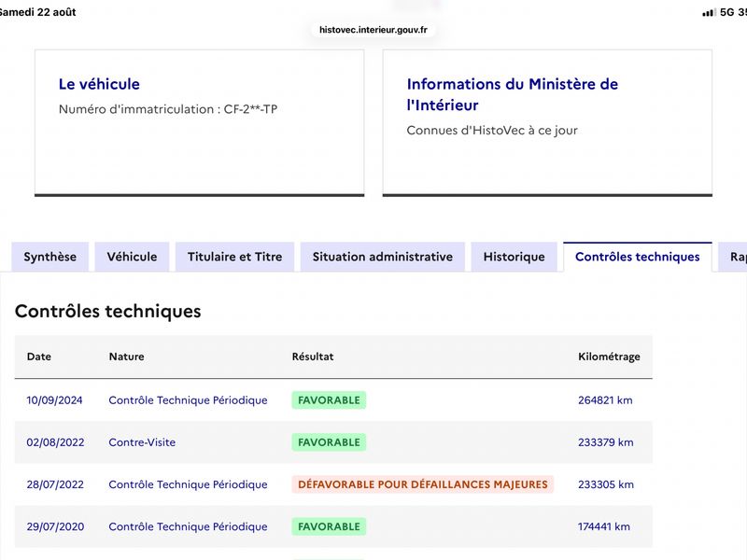Tap the histovec.interieur.gouv.fr address bar
Image resolution: width=747 pixels, height=560 pixels.
click(x=373, y=30)
